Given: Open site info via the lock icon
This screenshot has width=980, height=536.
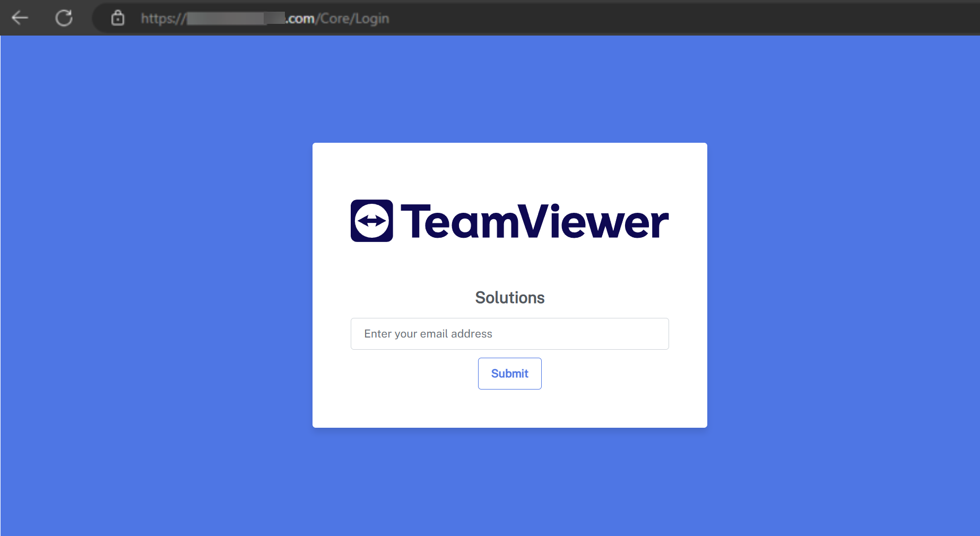Looking at the screenshot, I should pos(118,18).
